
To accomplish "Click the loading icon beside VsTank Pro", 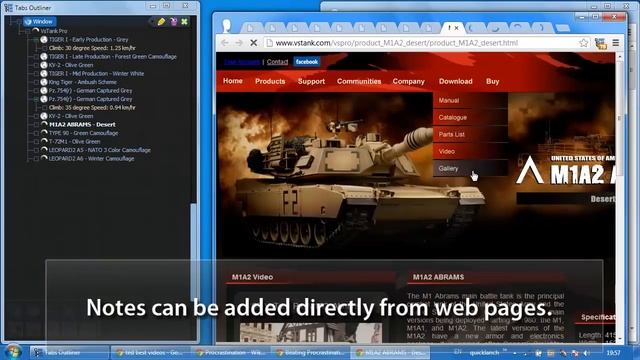I will 36,31.
